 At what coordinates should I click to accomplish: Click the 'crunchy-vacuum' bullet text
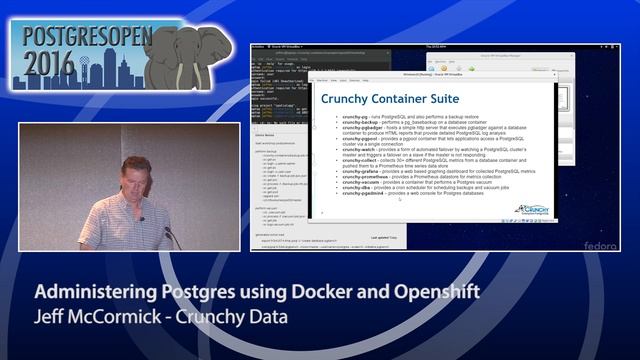[x=361, y=182]
